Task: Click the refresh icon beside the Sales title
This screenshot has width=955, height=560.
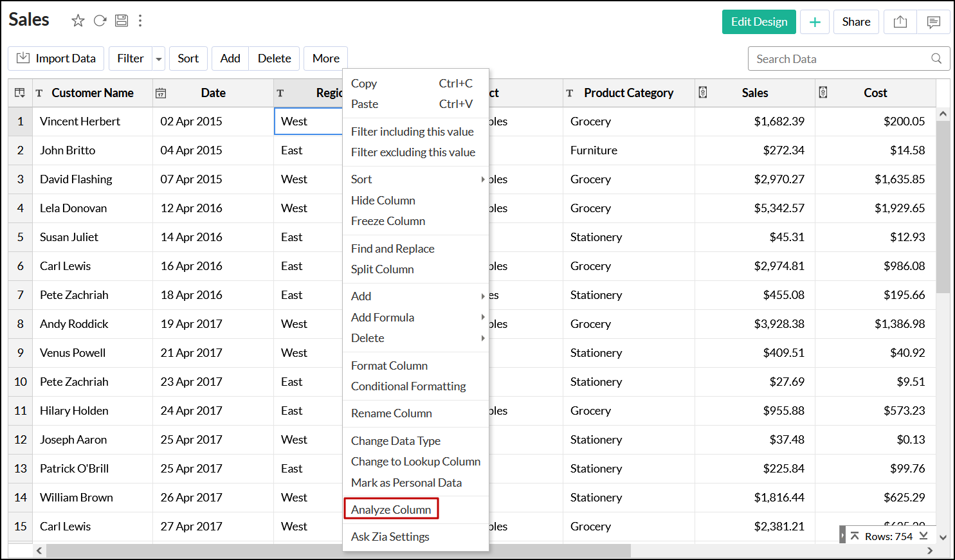Action: pyautogui.click(x=100, y=21)
